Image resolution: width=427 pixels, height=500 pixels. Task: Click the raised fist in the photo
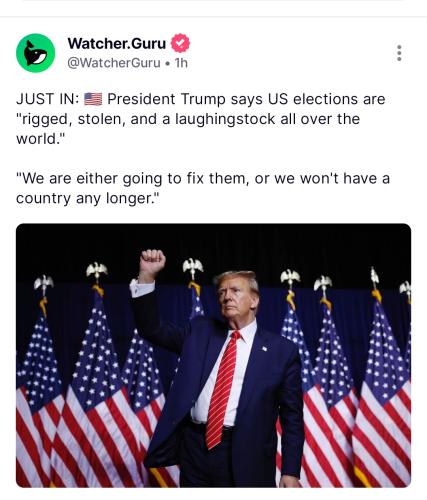click(x=152, y=261)
